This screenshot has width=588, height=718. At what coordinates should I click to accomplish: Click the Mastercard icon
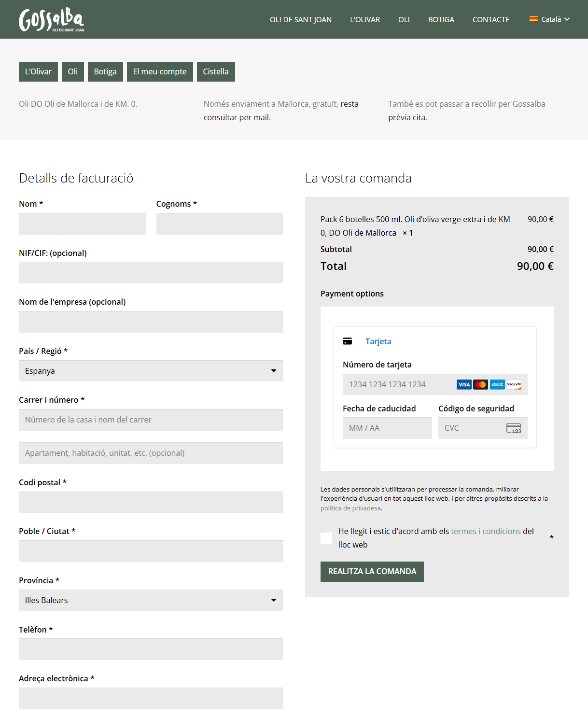pyautogui.click(x=480, y=384)
